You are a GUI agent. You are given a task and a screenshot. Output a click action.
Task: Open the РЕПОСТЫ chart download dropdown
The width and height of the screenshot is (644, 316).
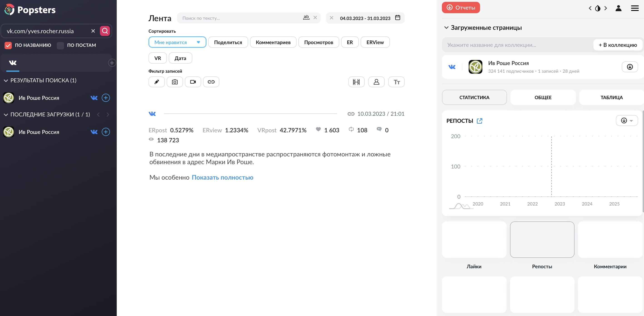click(627, 120)
